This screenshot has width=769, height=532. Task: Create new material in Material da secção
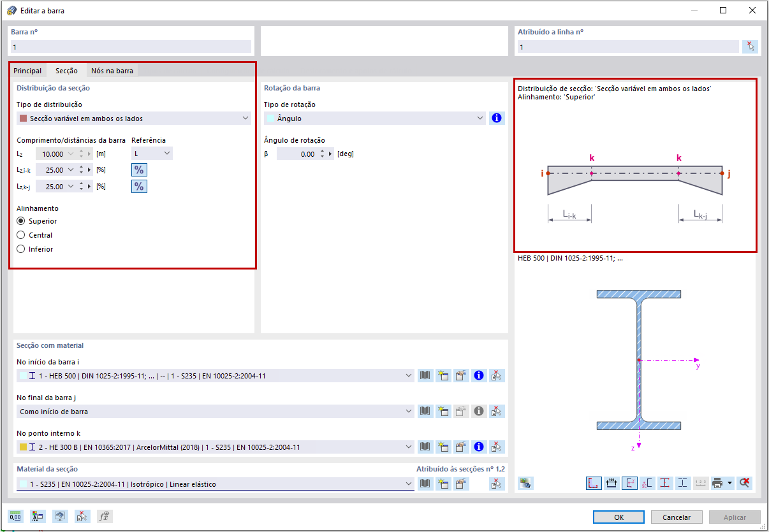[443, 484]
